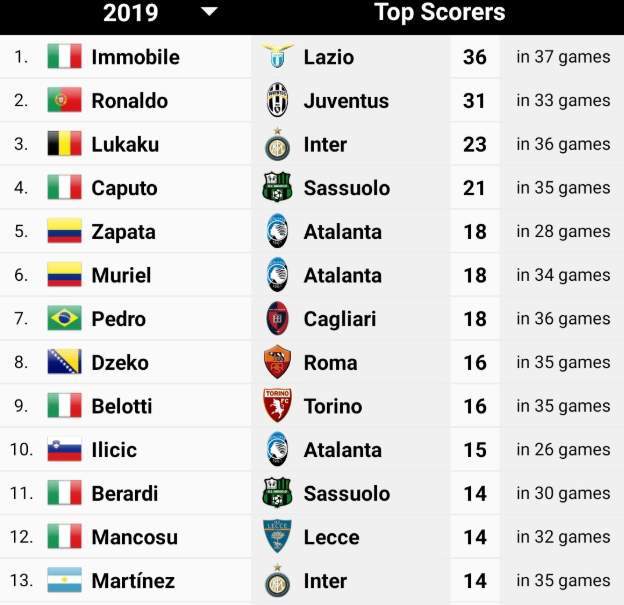The image size is (624, 605).
Task: Click Belgium flag next to Lukaku
Action: [x=64, y=144]
